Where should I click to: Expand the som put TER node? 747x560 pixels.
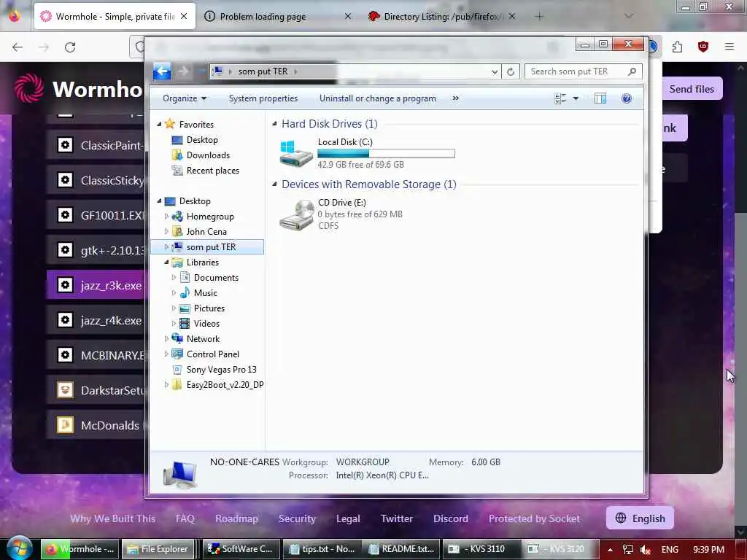tap(166, 246)
